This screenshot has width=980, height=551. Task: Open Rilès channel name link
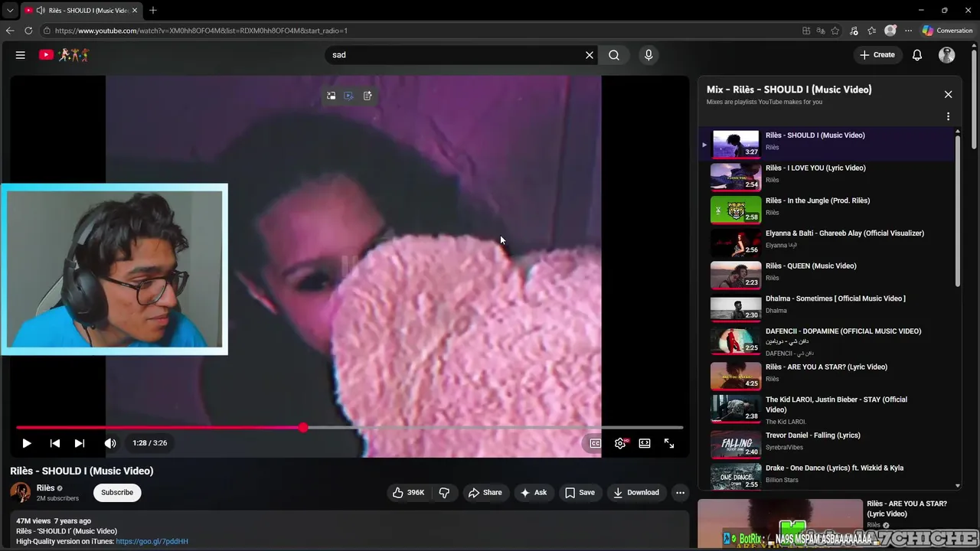pyautogui.click(x=45, y=488)
